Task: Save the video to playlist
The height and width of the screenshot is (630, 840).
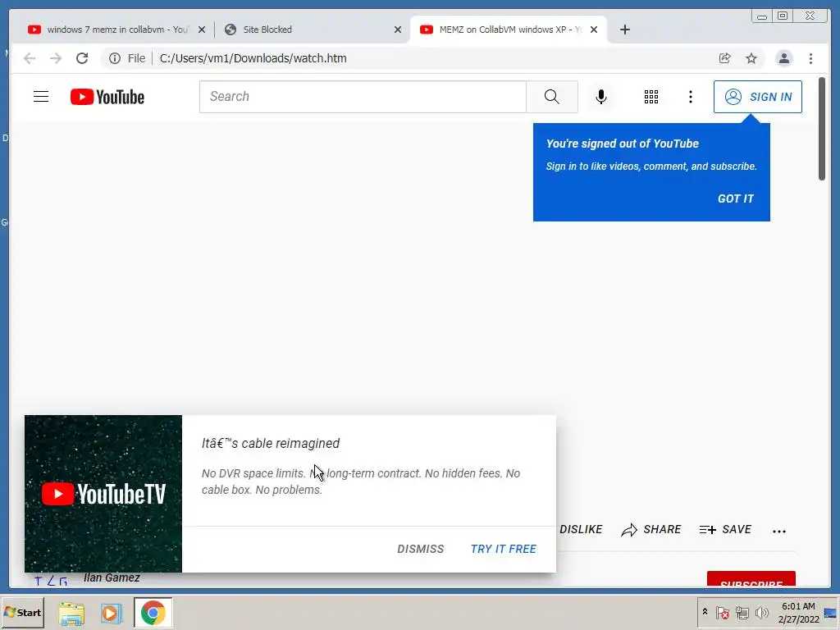Action: pyautogui.click(x=725, y=529)
